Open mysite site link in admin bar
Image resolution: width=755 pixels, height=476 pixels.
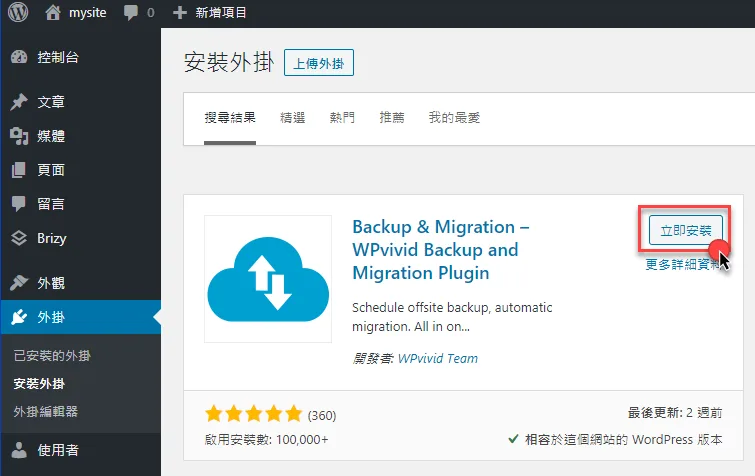[87, 13]
